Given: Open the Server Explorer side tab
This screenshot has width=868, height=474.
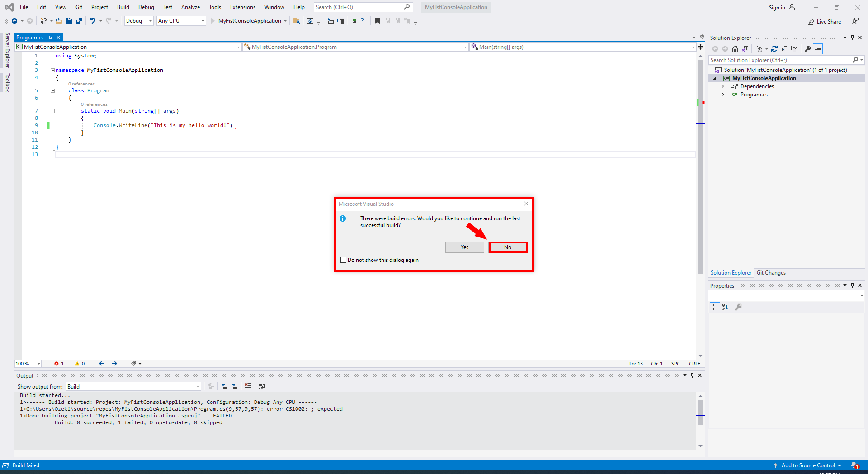Looking at the screenshot, I should tap(7, 50).
